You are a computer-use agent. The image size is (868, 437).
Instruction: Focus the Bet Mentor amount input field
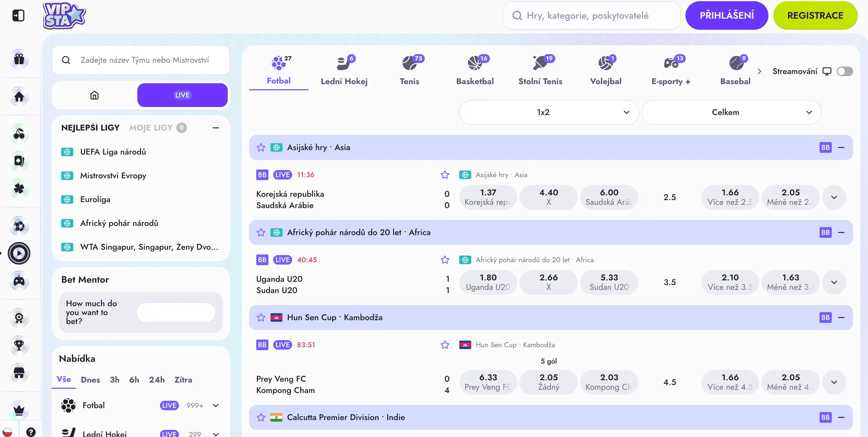coord(176,312)
